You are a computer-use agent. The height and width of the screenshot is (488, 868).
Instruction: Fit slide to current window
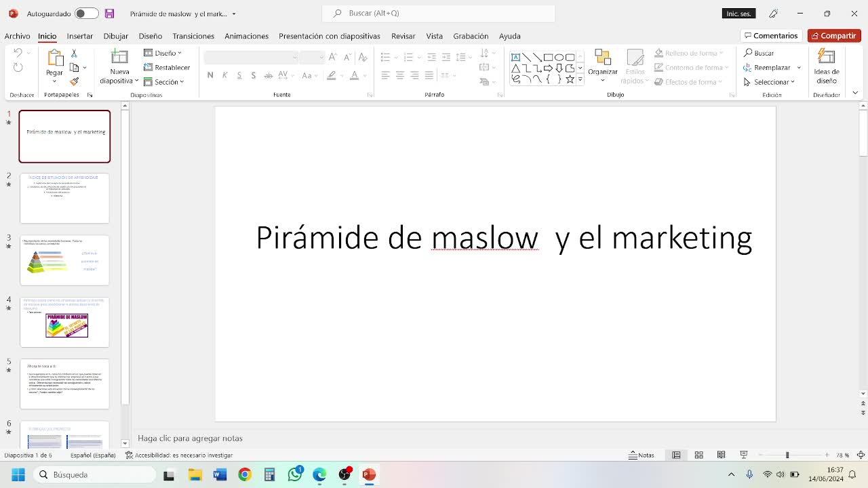pos(861,455)
